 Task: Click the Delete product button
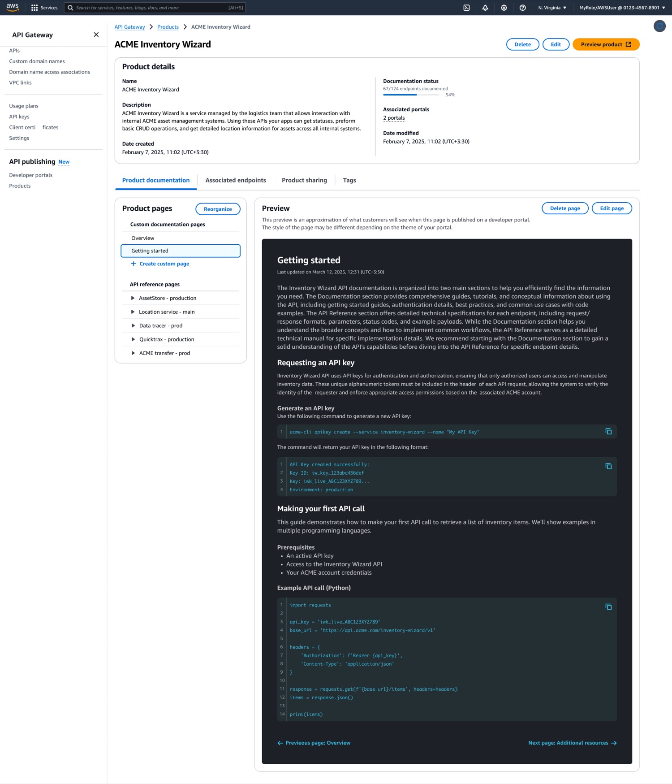[522, 44]
